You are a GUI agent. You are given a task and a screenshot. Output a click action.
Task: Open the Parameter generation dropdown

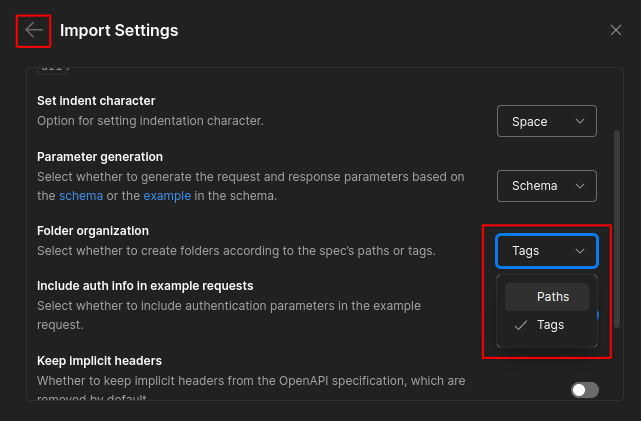(546, 186)
